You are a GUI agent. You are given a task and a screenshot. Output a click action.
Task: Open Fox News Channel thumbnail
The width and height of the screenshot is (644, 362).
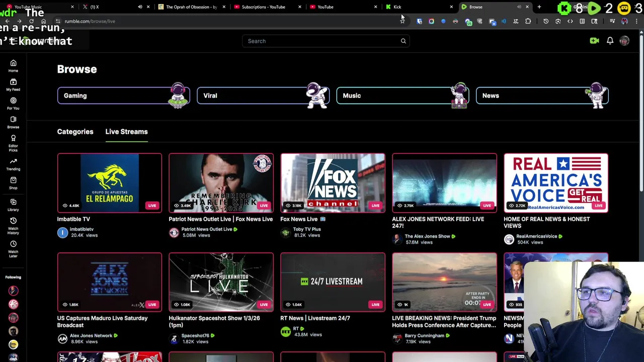[333, 183]
